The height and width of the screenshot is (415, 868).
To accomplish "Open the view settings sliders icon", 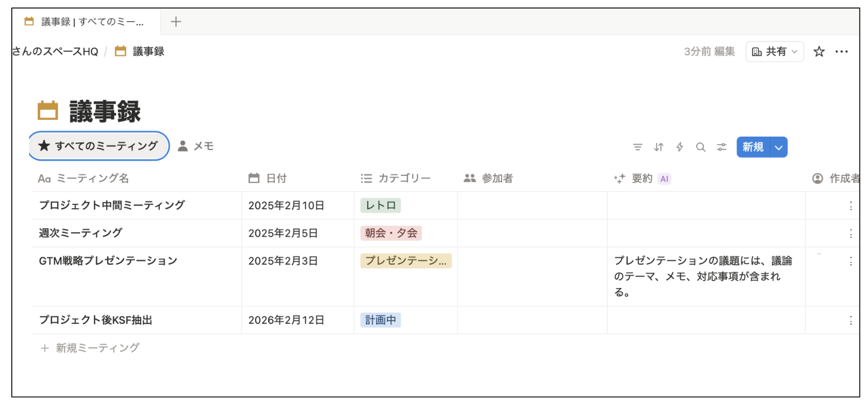I will point(721,147).
